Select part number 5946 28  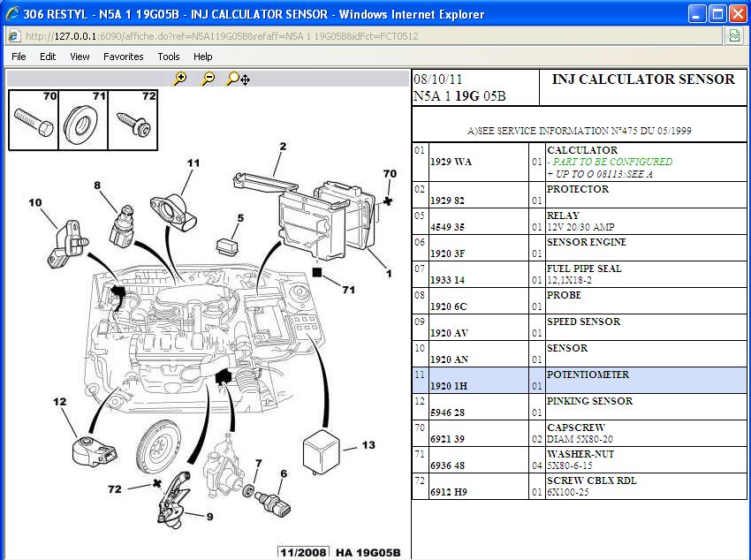pyautogui.click(x=447, y=412)
